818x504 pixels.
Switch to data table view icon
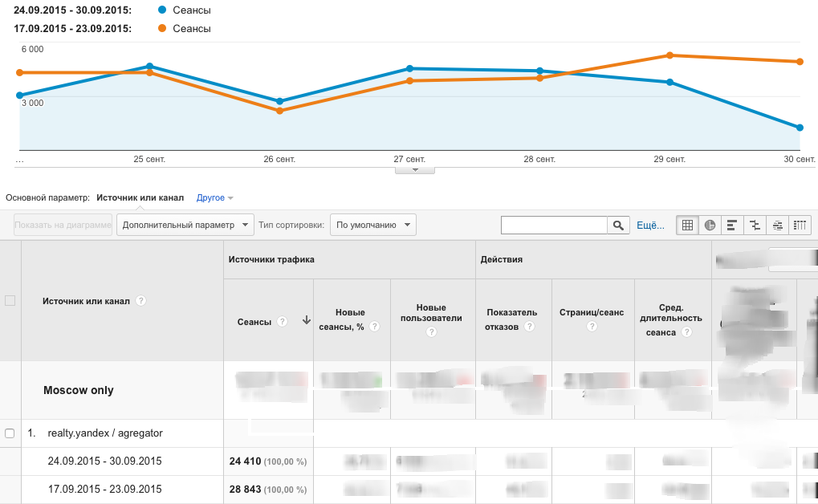tap(688, 225)
